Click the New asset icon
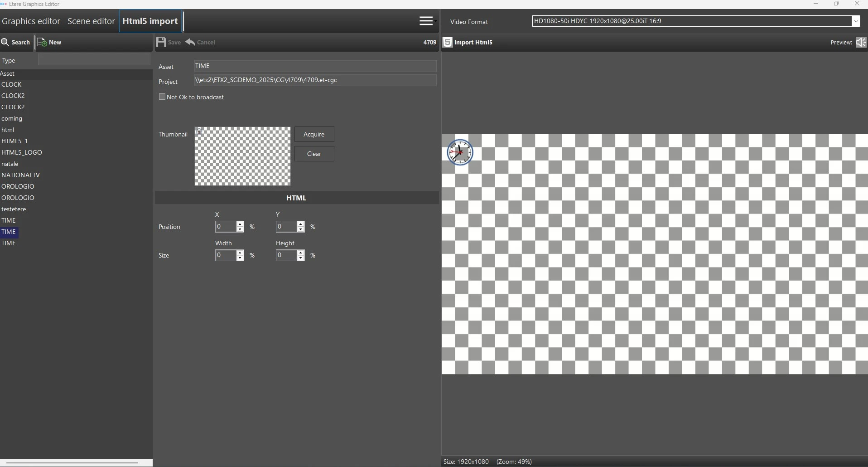 (42, 42)
